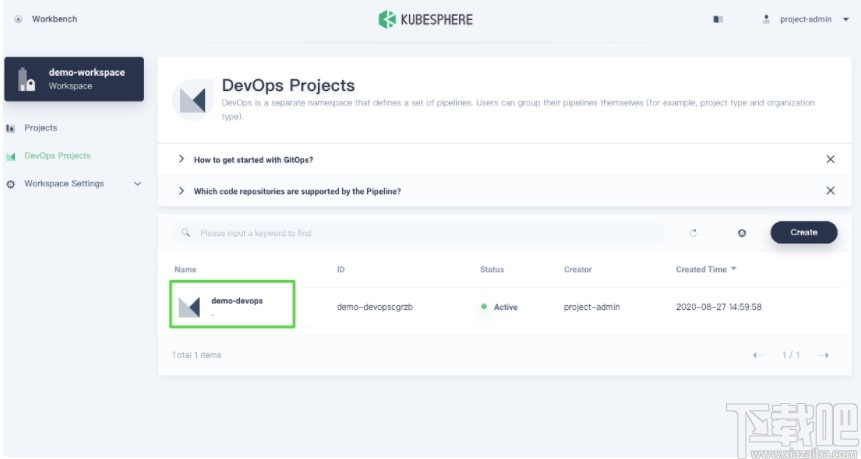Click the demo-devops project icon

click(x=189, y=307)
